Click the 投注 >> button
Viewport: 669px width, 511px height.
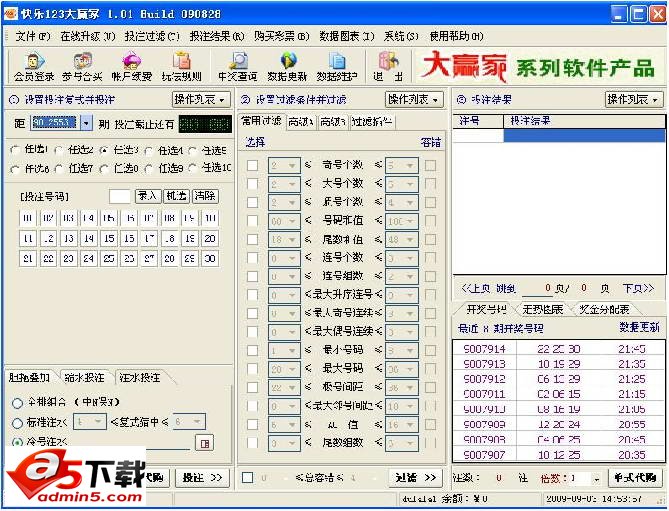pyautogui.click(x=202, y=478)
